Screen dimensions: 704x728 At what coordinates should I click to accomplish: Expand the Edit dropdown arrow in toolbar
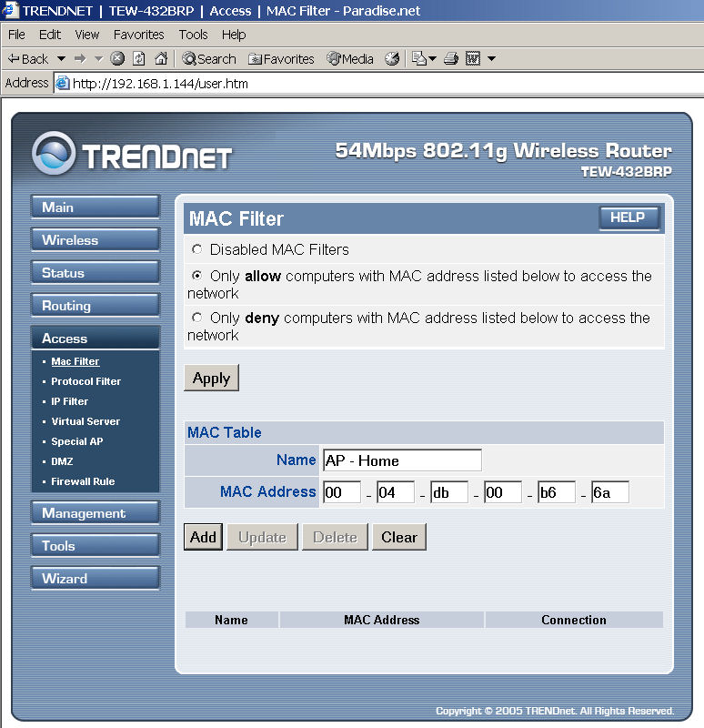pyautogui.click(x=491, y=59)
